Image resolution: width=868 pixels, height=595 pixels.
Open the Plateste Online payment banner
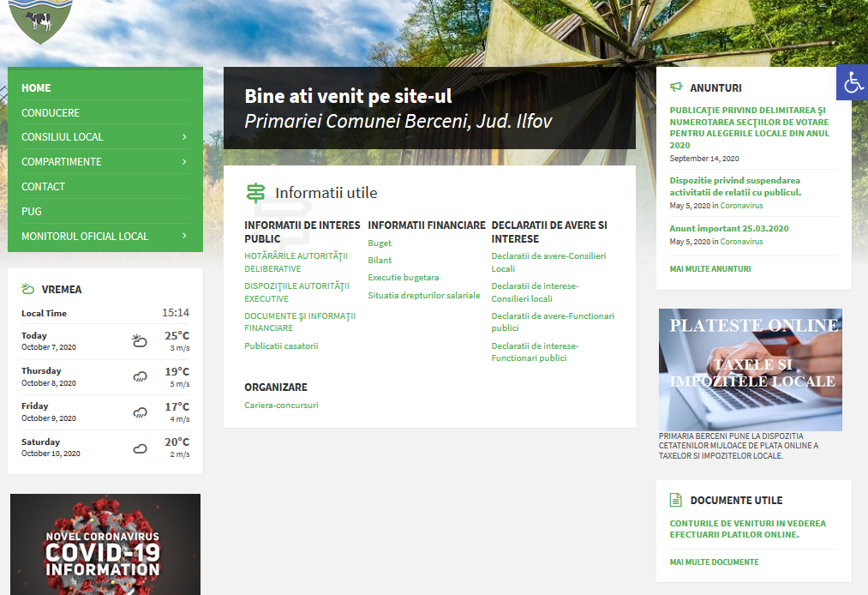point(750,370)
